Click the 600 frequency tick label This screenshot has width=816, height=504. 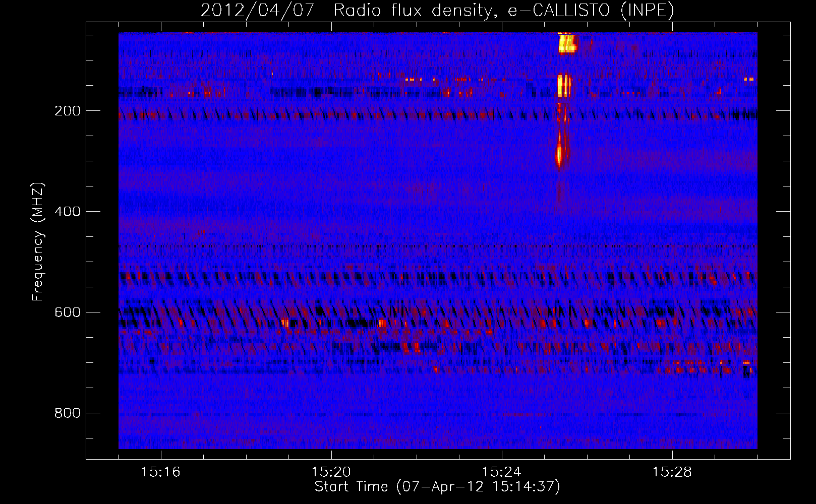click(68, 312)
